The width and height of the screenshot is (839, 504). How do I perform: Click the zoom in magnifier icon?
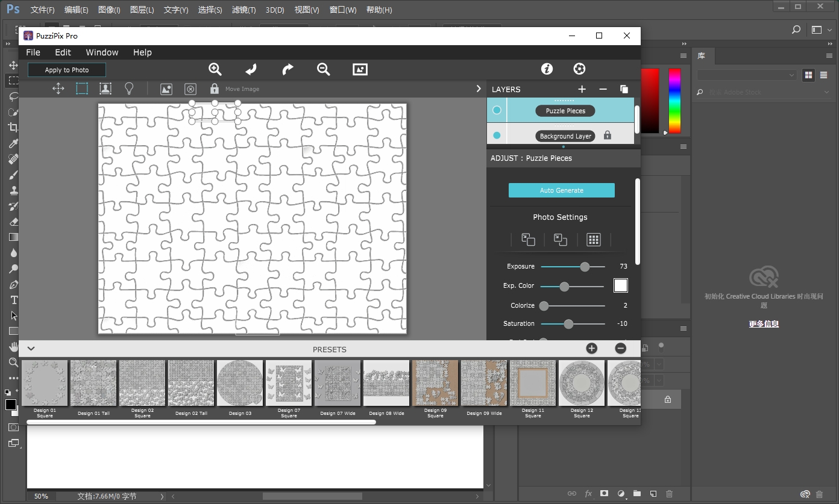point(215,69)
